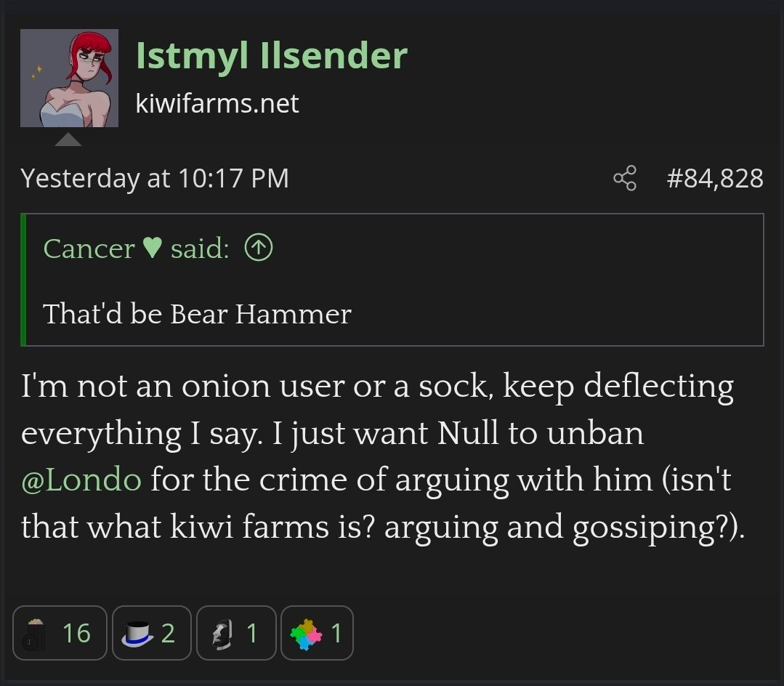The height and width of the screenshot is (686, 784).
Task: Click the popcorn bucket reaction icon
Action: tap(33, 633)
